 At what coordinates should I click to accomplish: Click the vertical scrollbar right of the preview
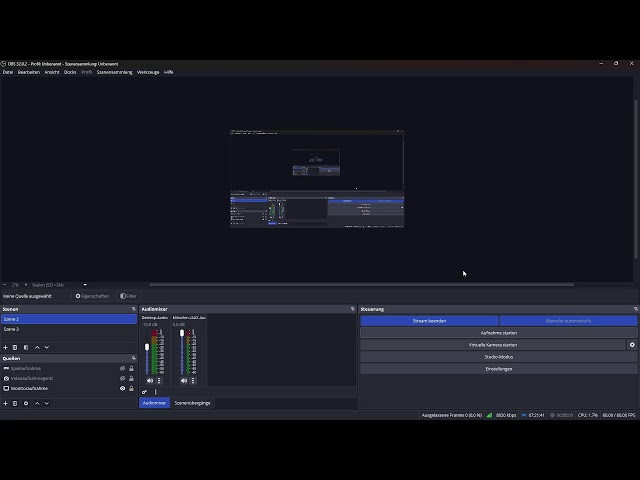click(x=636, y=179)
